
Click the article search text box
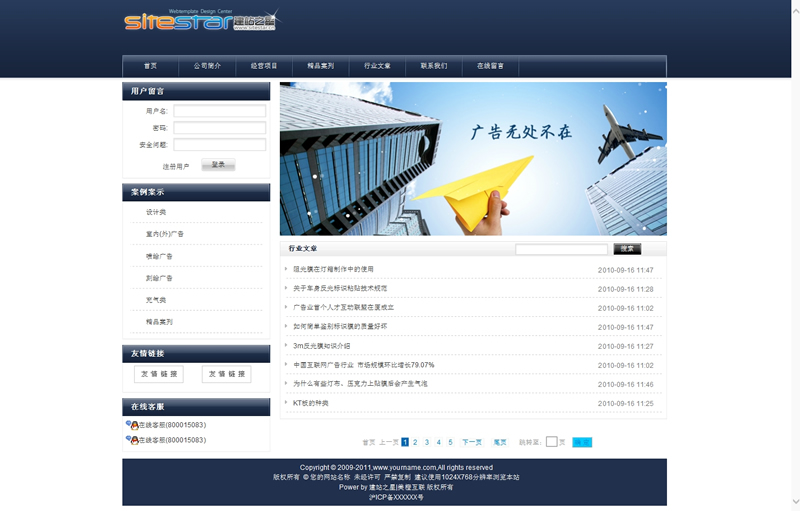pos(561,249)
